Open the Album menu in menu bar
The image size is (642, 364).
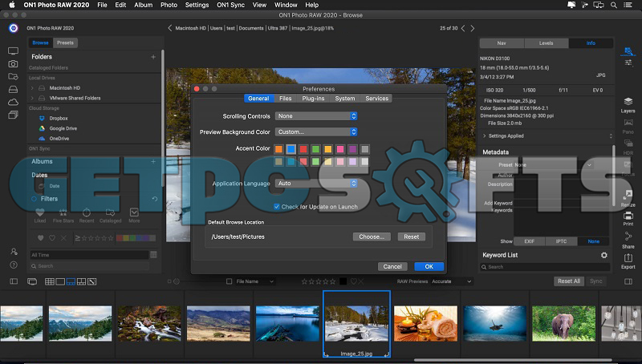point(144,5)
